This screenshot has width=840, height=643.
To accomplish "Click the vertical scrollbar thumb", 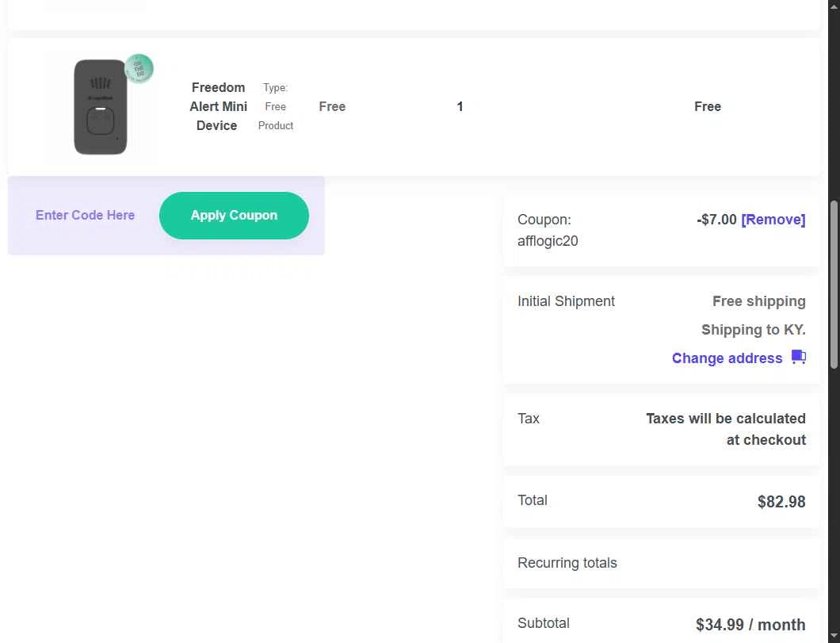I will click(834, 285).
